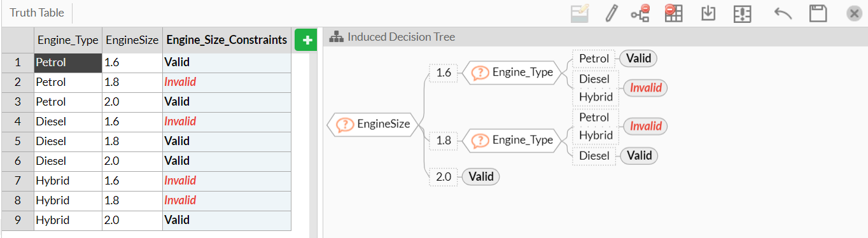Click the undo arrow icon

pos(783,13)
